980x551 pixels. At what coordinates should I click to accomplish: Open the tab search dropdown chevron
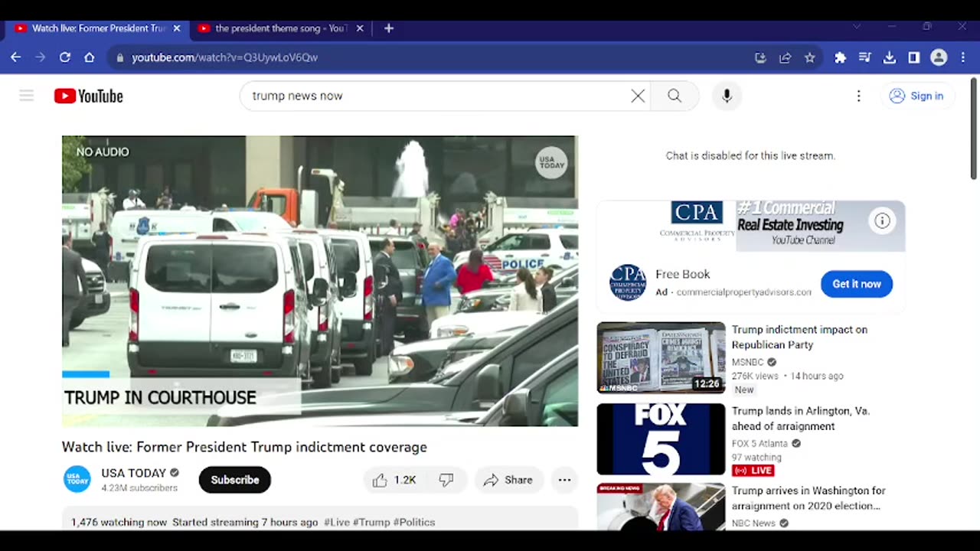(x=857, y=27)
